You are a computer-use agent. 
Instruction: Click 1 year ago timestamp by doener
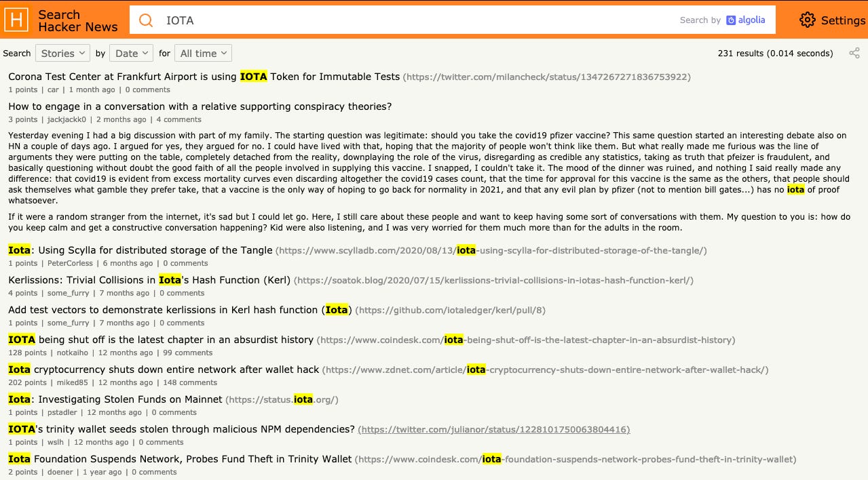tap(102, 472)
